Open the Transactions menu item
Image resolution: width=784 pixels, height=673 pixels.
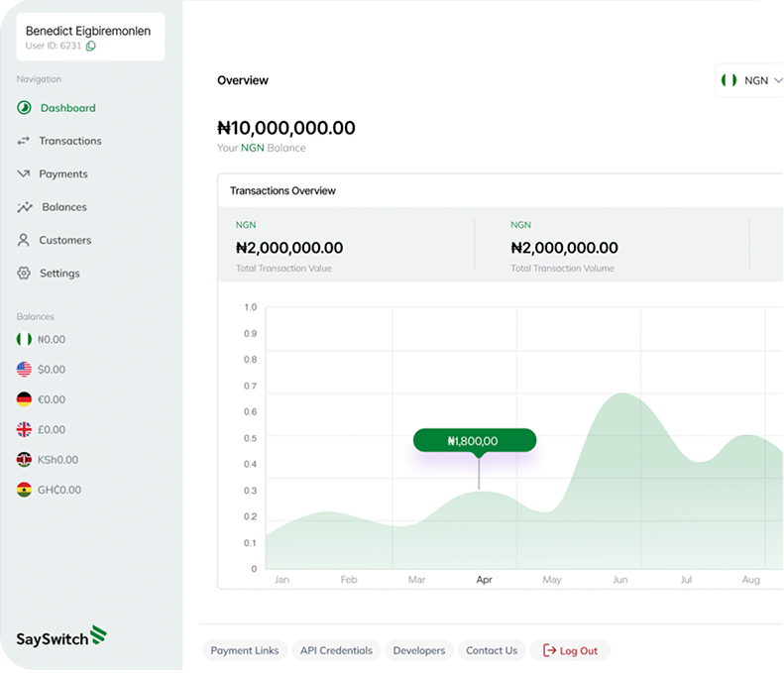(x=70, y=141)
